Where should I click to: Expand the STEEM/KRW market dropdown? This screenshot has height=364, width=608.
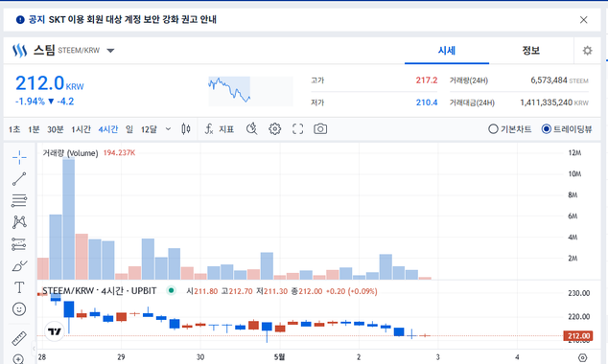click(110, 51)
